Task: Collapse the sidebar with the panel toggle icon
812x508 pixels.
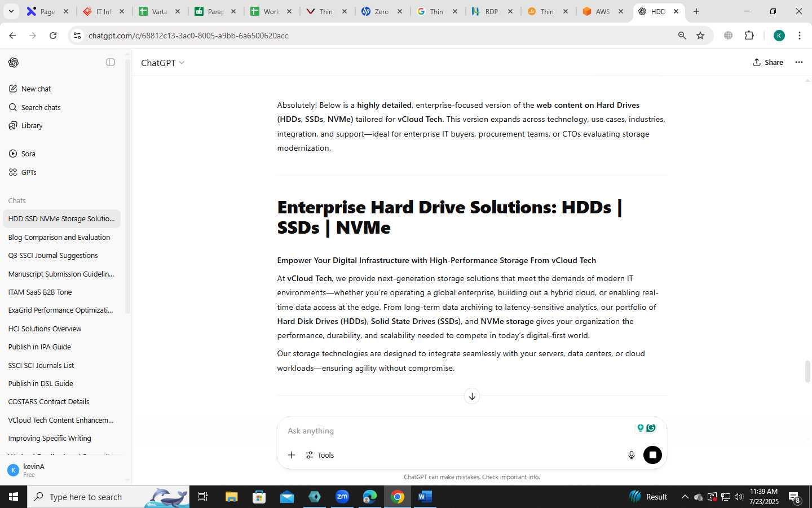Action: tap(111, 62)
